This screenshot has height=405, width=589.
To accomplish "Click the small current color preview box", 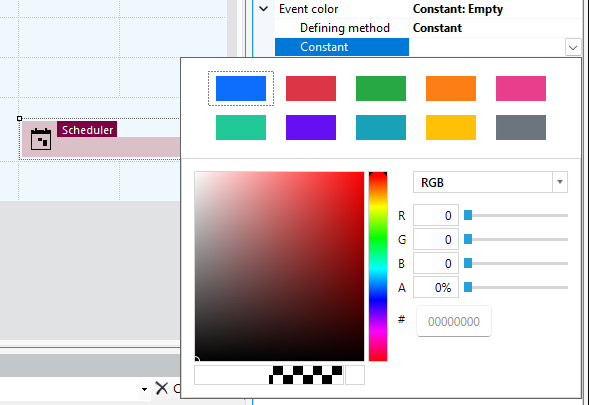I will click(355, 375).
